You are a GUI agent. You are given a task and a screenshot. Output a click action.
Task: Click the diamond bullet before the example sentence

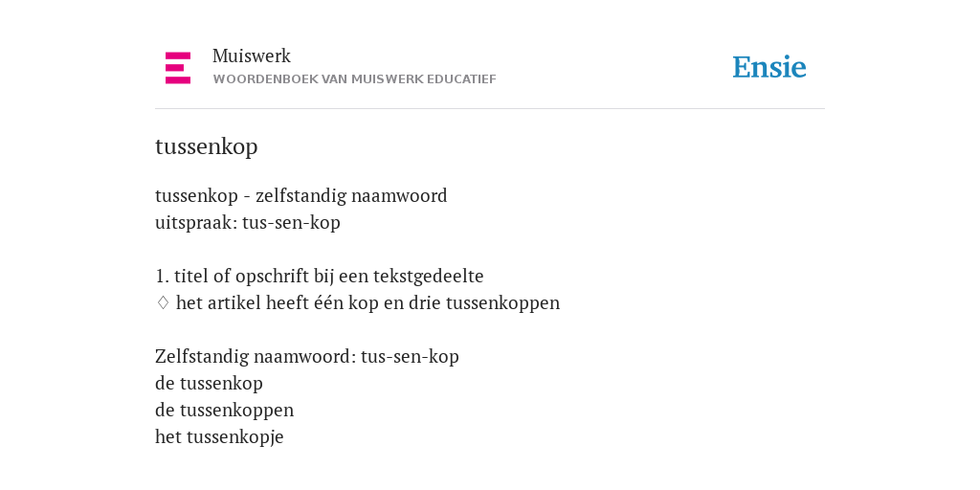tap(163, 303)
